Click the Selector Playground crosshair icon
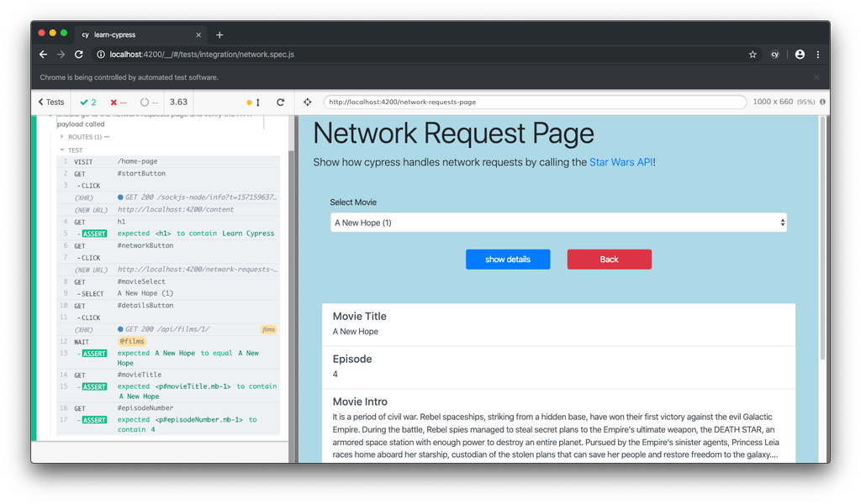 [x=307, y=102]
